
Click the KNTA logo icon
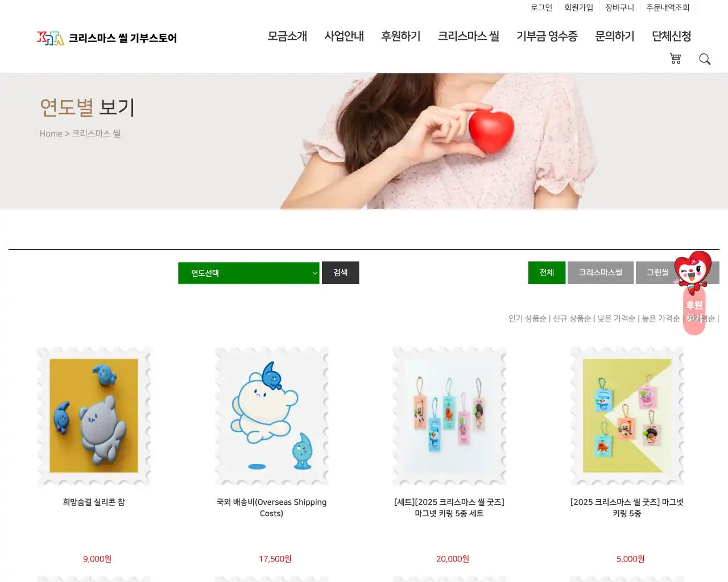pyautogui.click(x=51, y=38)
